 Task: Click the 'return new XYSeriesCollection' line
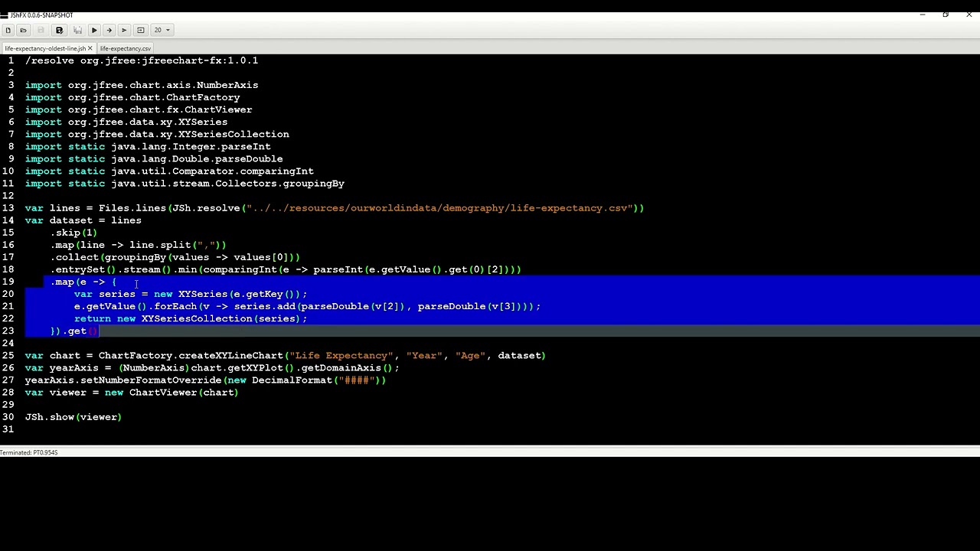tap(191, 318)
